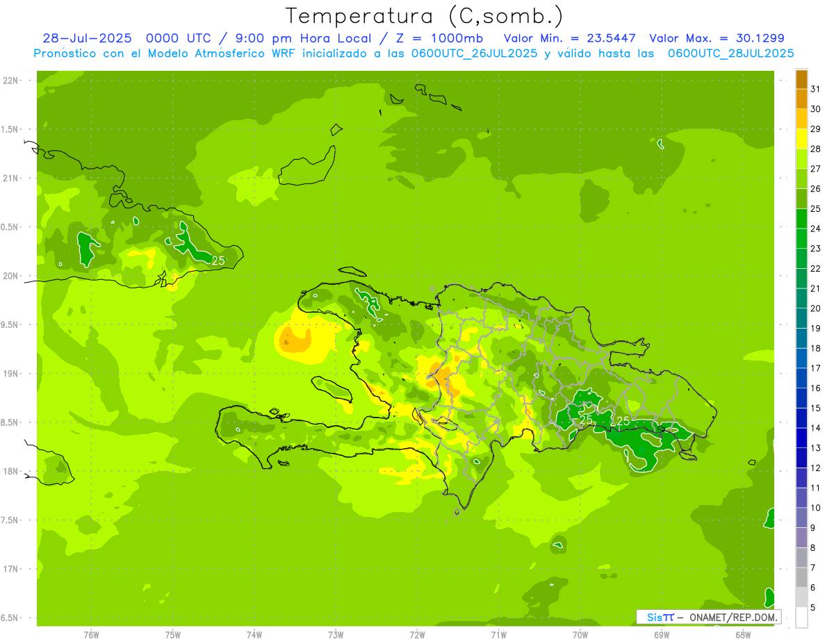The width and height of the screenshot is (834, 644).
Task: Click the "20" value on the color scale
Action: (816, 308)
